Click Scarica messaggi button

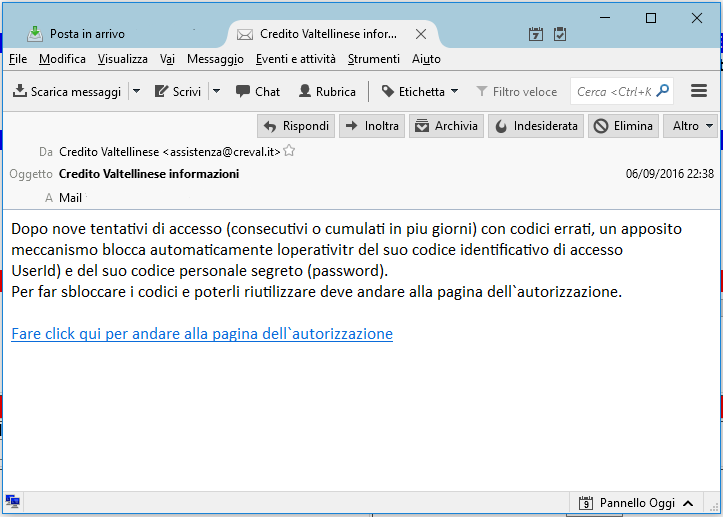(67, 91)
